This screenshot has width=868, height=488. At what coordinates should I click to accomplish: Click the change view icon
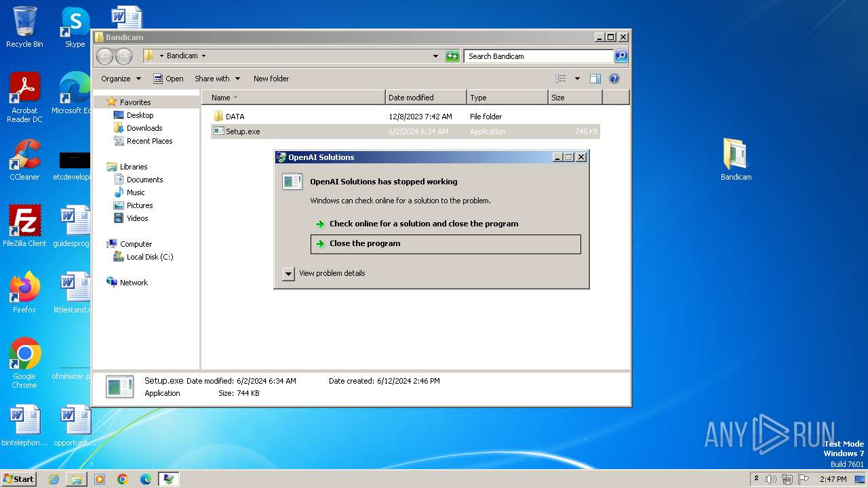(560, 79)
